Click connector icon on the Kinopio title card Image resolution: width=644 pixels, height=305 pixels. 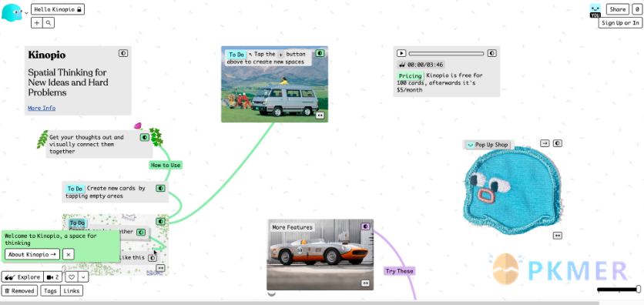pyautogui.click(x=123, y=53)
